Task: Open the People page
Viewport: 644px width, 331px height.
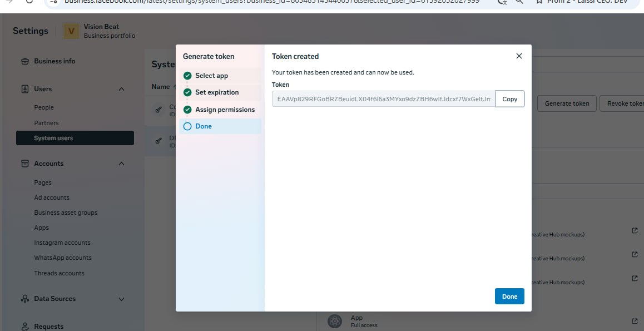Action: [44, 107]
